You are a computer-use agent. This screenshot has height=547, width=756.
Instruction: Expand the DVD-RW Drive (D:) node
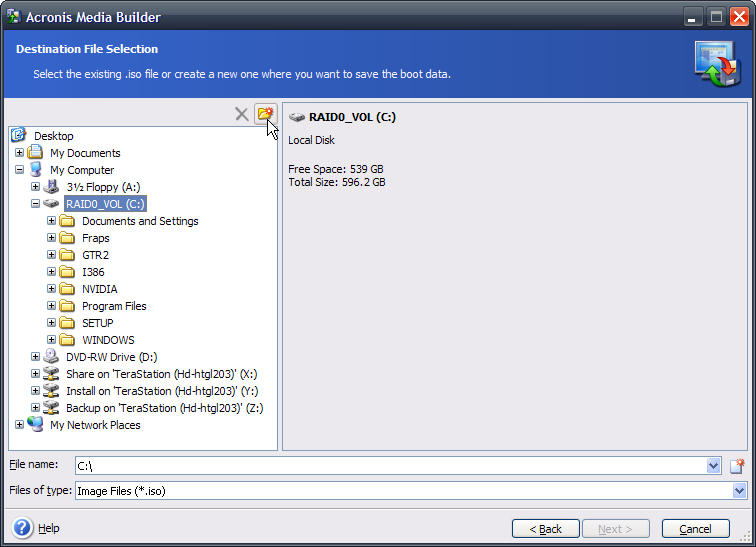35,357
